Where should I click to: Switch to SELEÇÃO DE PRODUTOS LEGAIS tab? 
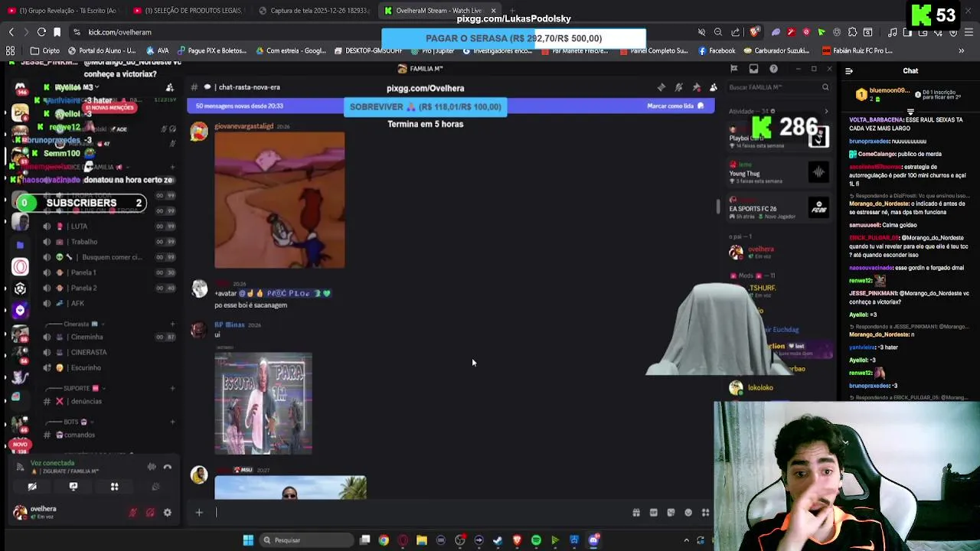click(x=188, y=11)
